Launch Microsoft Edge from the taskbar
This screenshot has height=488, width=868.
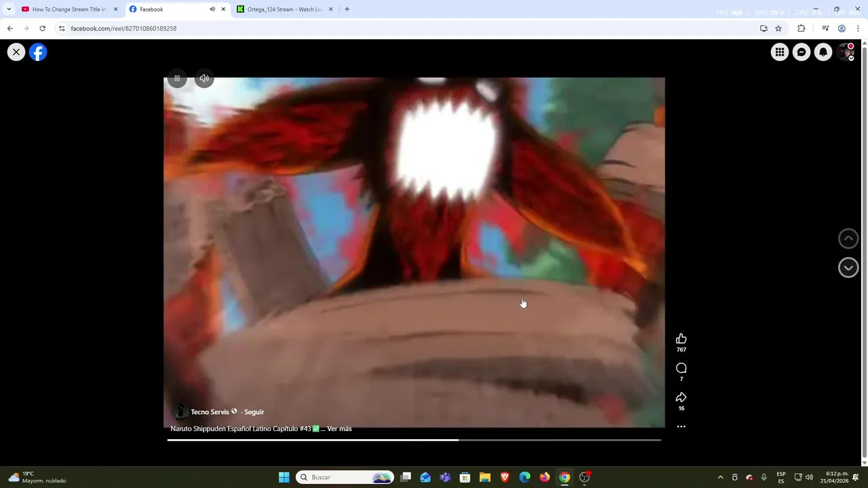[525, 477]
